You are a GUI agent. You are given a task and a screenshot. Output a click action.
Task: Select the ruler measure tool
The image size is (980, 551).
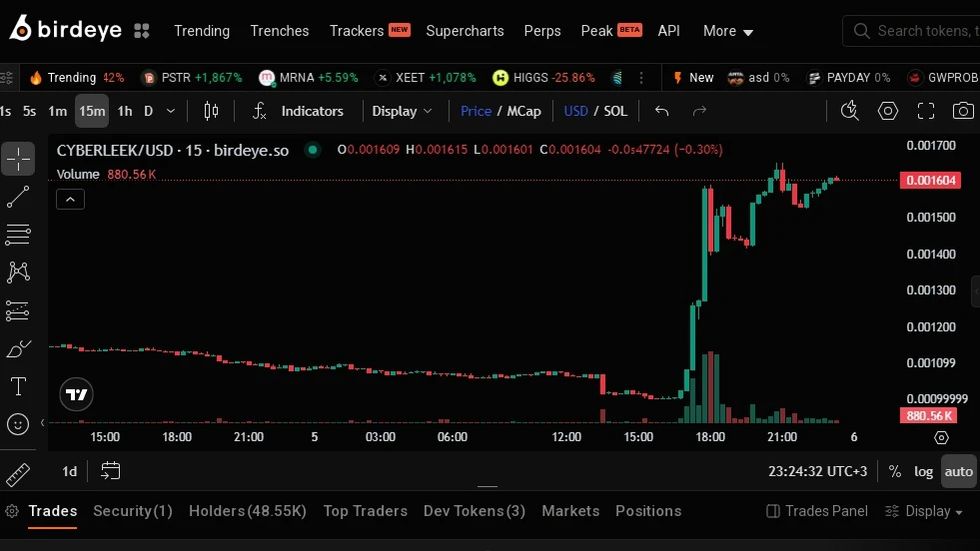18,475
